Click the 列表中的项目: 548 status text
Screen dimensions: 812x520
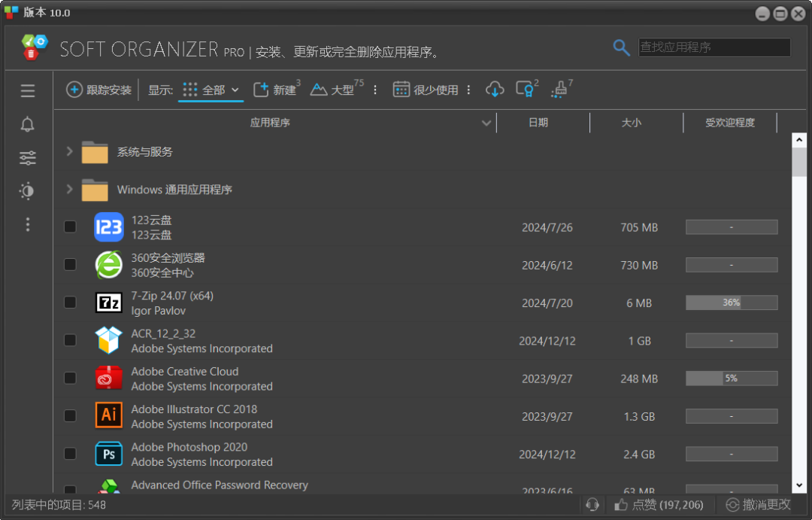click(x=59, y=505)
